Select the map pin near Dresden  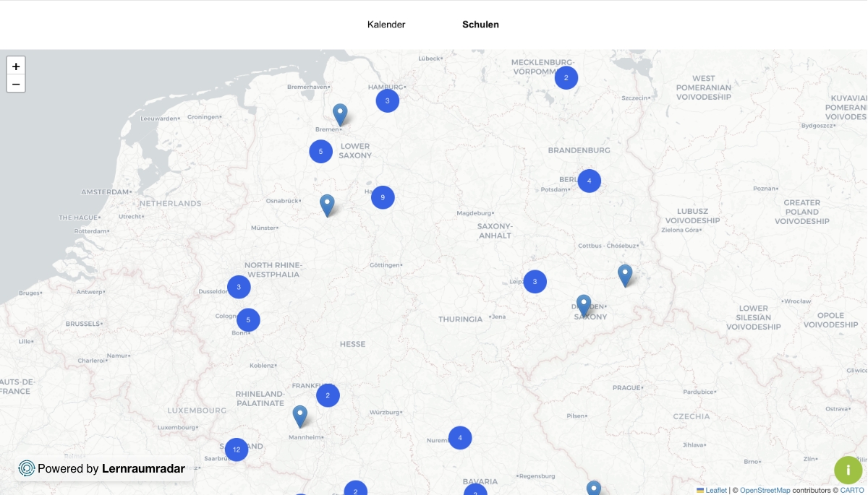[584, 305]
